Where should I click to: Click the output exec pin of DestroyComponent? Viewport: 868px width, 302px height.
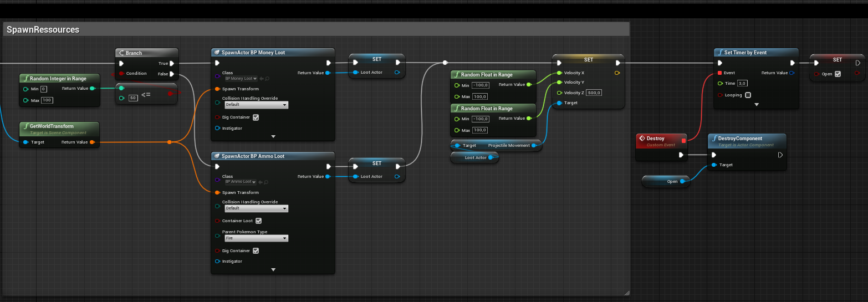780,155
